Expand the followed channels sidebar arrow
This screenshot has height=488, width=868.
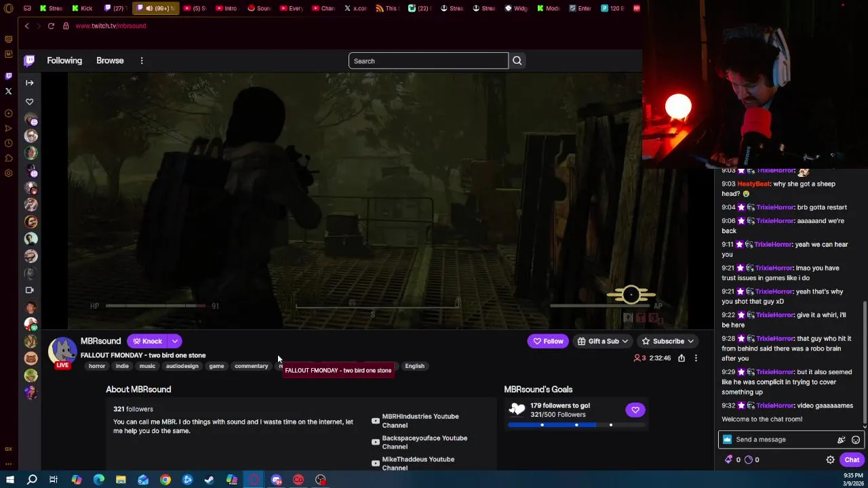30,83
